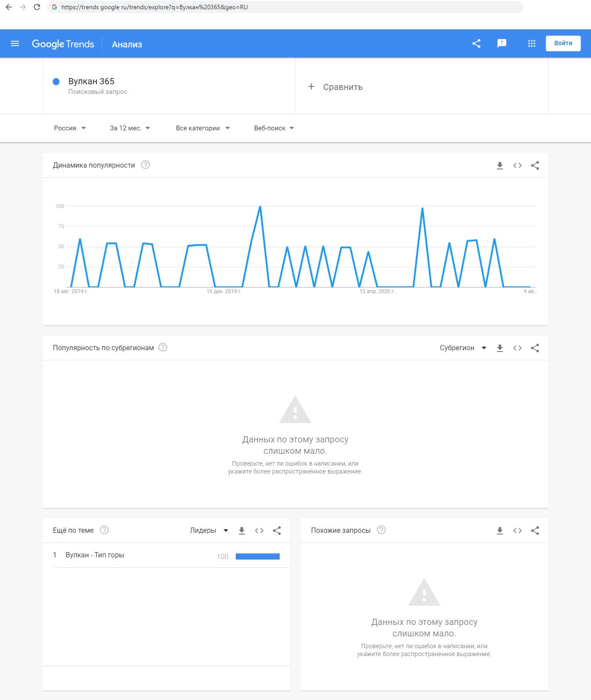Open the Google apps grid
This screenshot has height=700, width=591.
click(x=531, y=43)
